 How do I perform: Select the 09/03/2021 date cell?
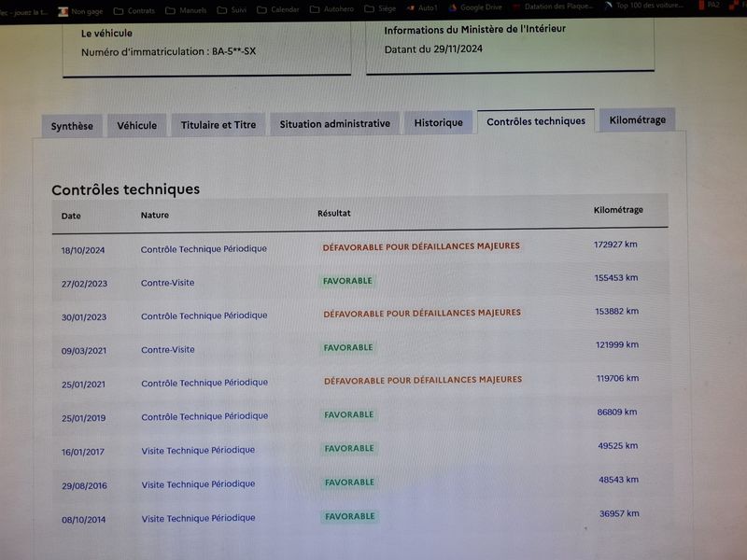point(84,351)
